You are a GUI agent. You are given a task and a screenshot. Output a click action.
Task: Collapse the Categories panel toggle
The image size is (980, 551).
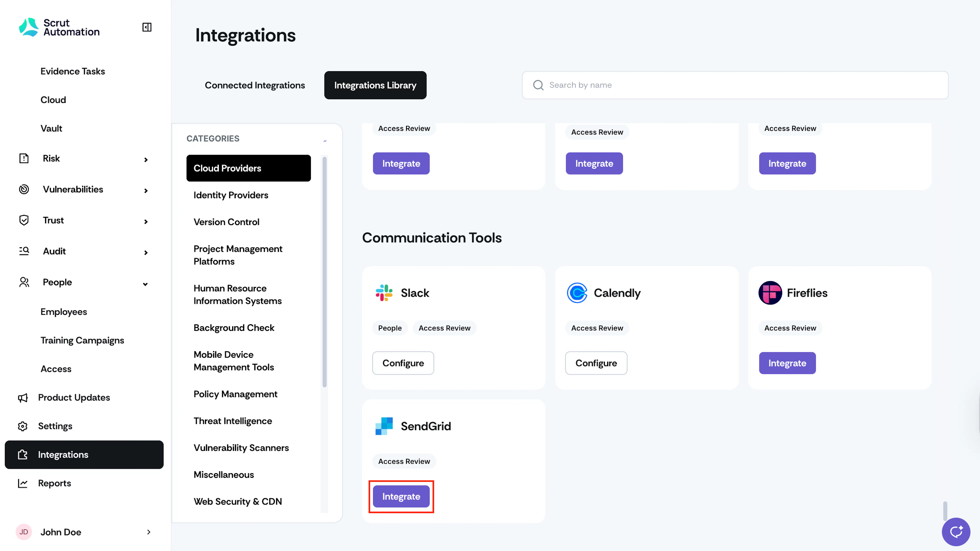[x=325, y=141]
